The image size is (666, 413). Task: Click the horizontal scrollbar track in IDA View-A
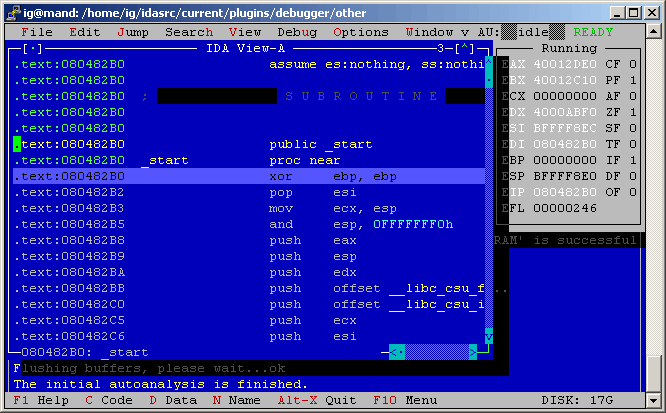437,352
